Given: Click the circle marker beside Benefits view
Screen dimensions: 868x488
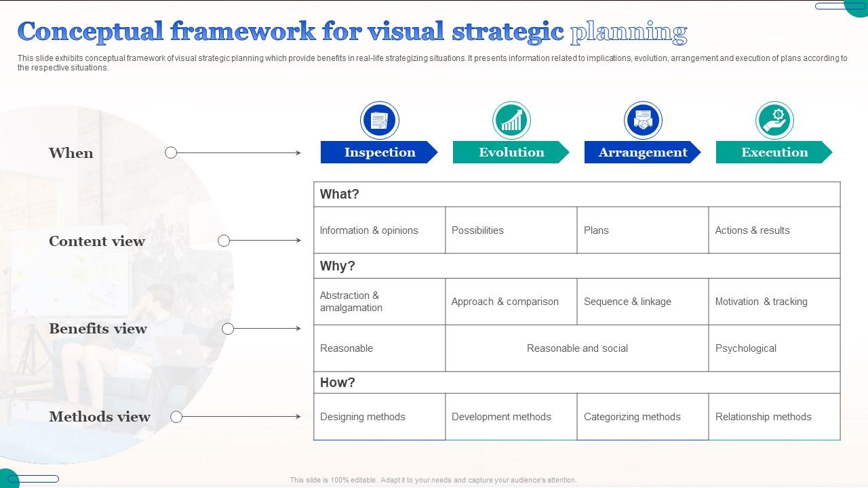Looking at the screenshot, I should tap(228, 329).
